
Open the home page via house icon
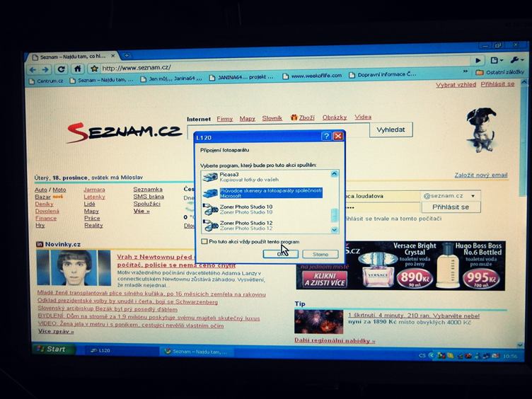click(x=78, y=69)
